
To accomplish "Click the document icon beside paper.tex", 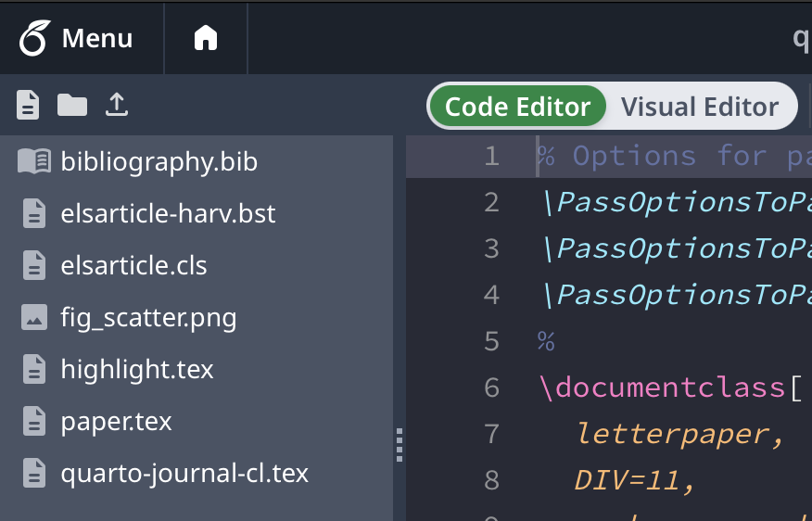I will (34, 421).
